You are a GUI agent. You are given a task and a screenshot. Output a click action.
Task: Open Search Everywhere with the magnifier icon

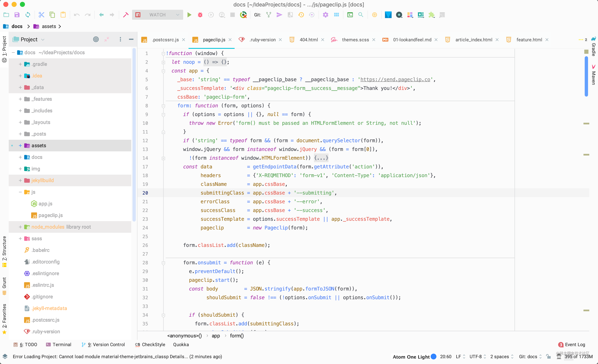pyautogui.click(x=361, y=15)
